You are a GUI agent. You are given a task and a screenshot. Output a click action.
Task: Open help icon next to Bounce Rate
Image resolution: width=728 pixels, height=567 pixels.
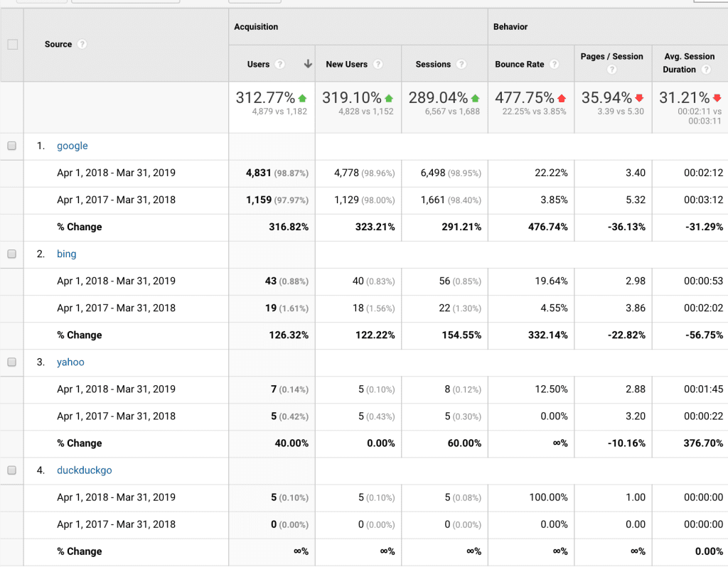[x=555, y=64]
